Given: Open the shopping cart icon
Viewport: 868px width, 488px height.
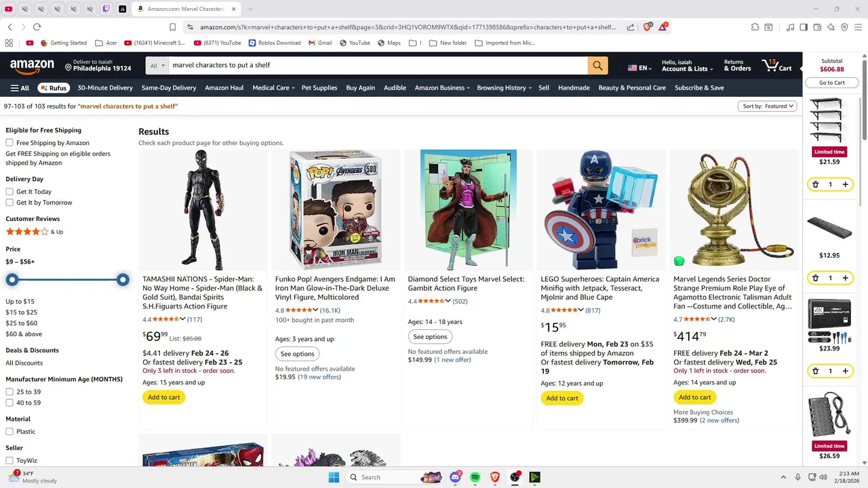Looking at the screenshot, I should (x=776, y=66).
